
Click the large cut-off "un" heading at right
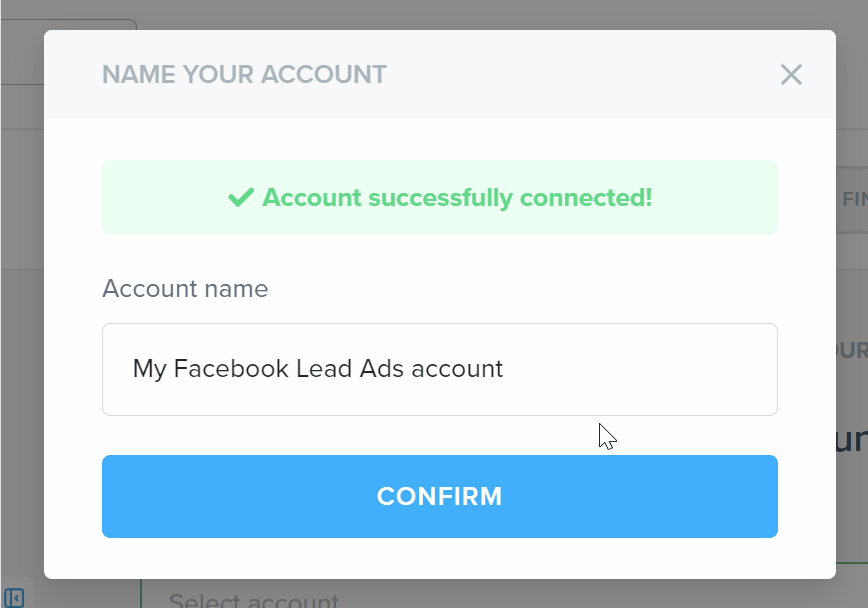pyautogui.click(x=850, y=440)
